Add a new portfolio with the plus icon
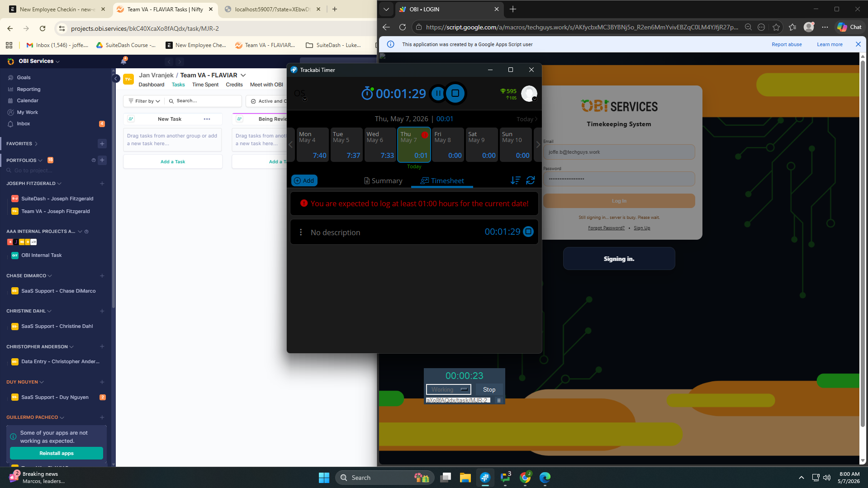This screenshot has width=868, height=488. (x=102, y=160)
